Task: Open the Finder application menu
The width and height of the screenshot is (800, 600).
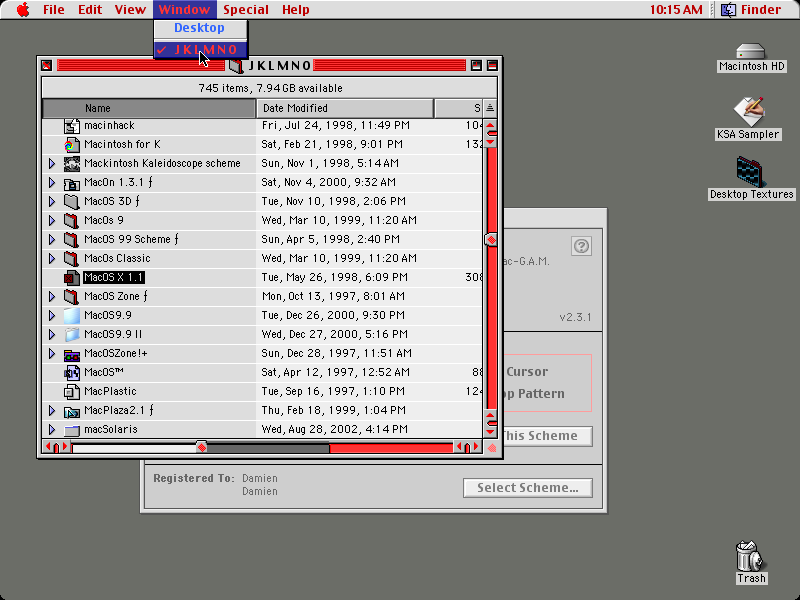Action: [x=753, y=10]
